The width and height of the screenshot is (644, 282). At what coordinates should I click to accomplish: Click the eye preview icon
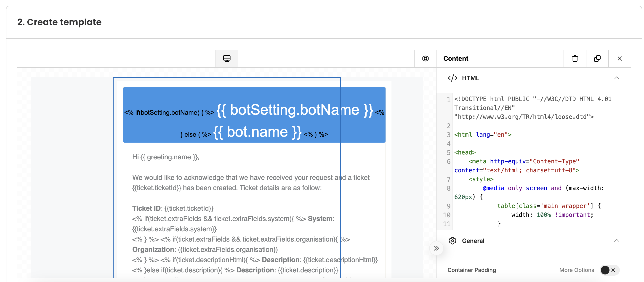[x=425, y=59]
